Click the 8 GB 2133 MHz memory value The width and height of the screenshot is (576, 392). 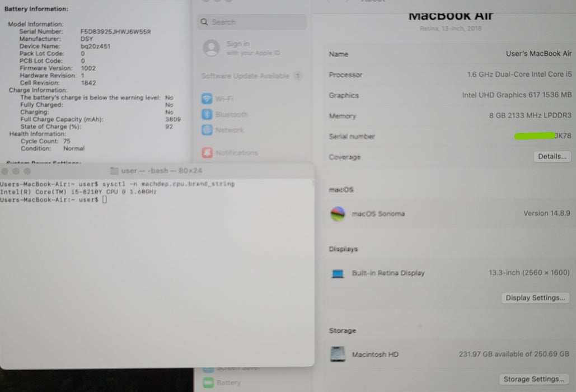coord(530,115)
